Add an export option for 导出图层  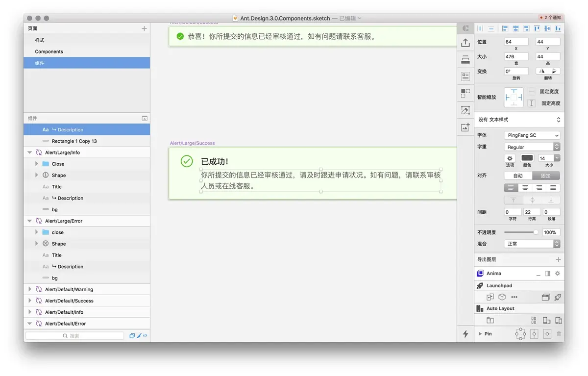(x=558, y=259)
